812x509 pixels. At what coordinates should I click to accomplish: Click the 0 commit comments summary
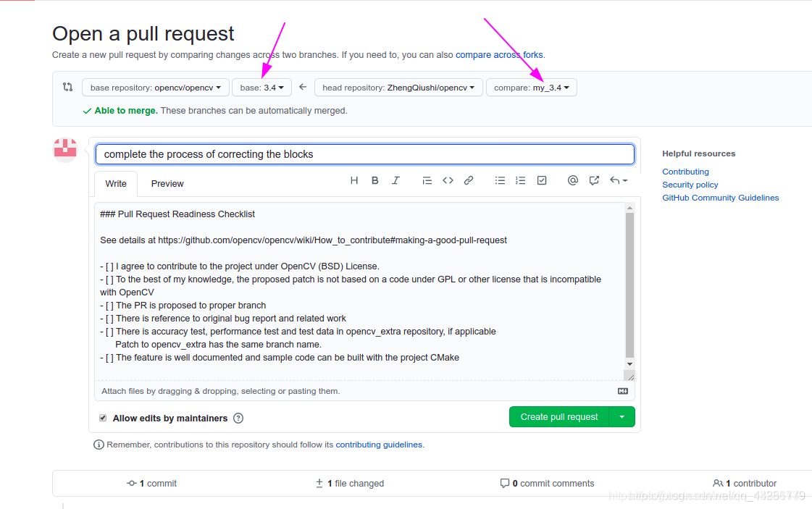(x=548, y=483)
